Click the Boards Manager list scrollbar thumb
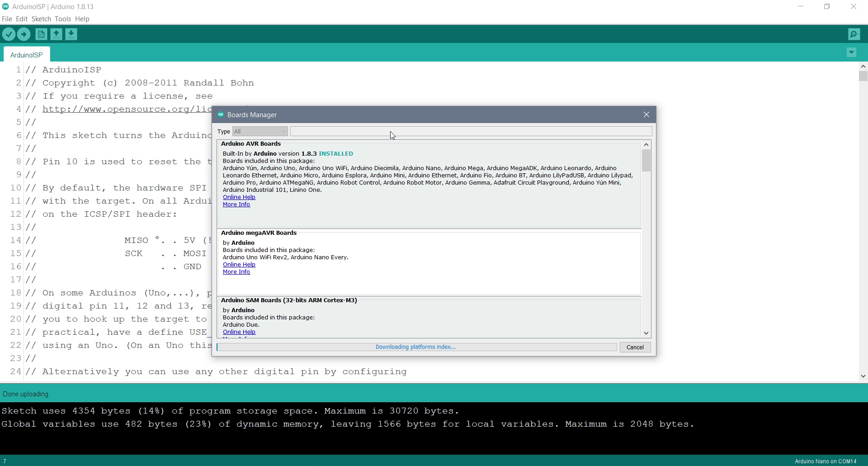This screenshot has width=868, height=466. click(x=646, y=160)
